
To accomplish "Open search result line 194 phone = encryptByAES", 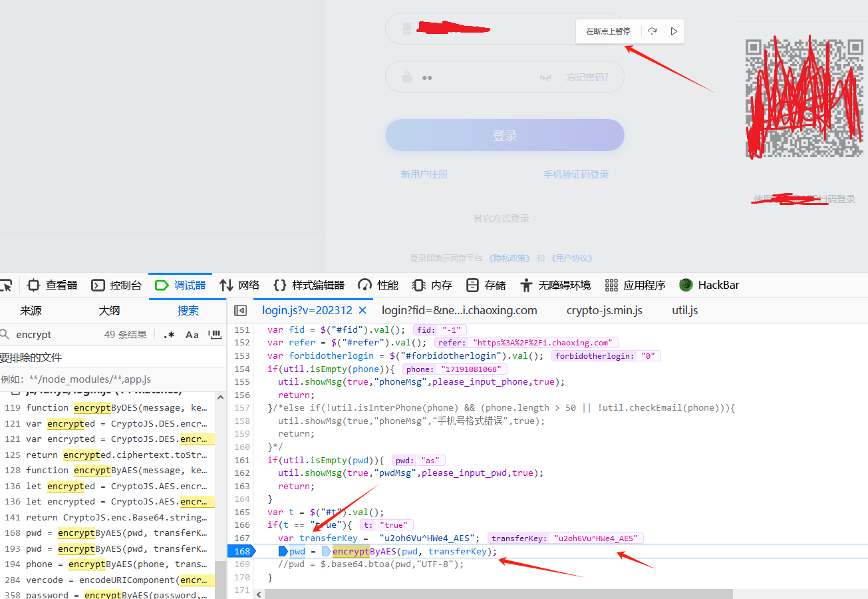I will tap(108, 564).
